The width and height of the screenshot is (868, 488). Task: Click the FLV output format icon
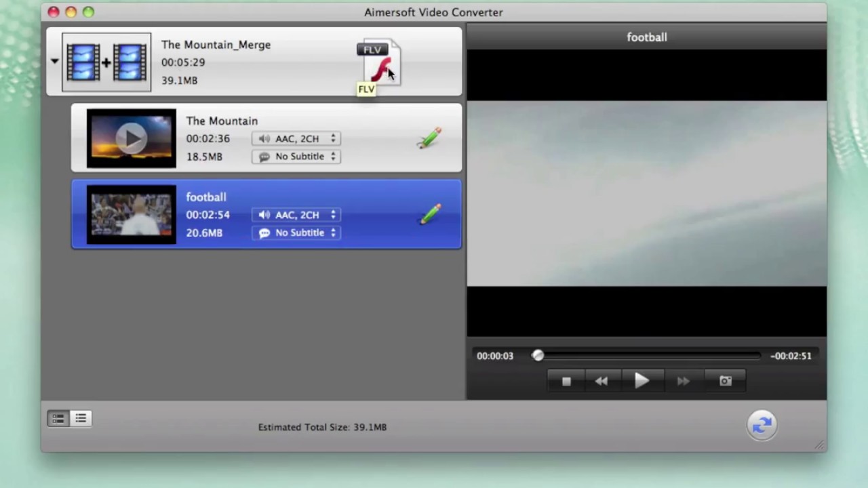click(380, 63)
